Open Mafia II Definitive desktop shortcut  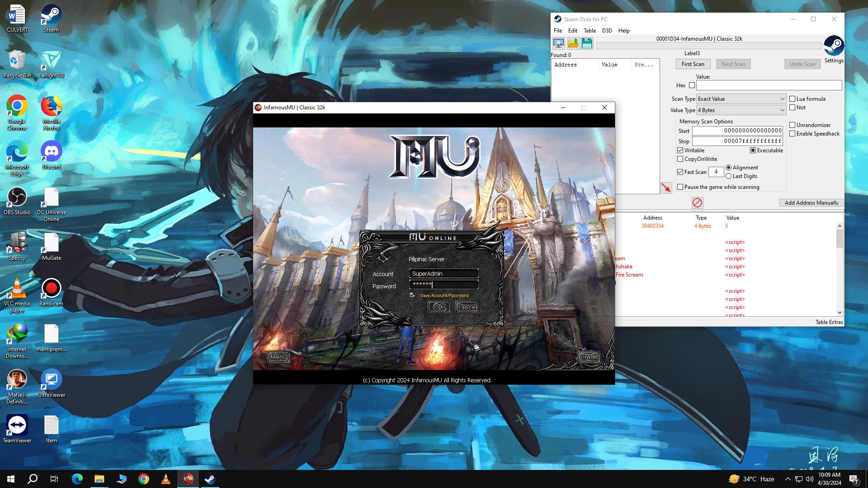tap(17, 387)
